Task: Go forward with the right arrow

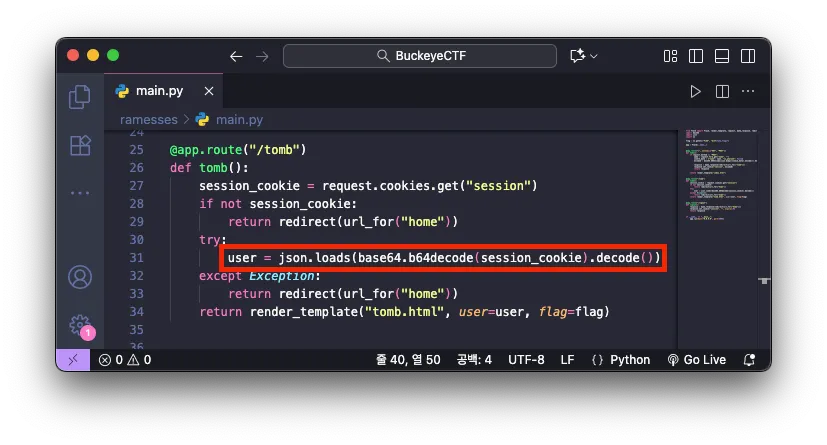Action: click(x=262, y=56)
